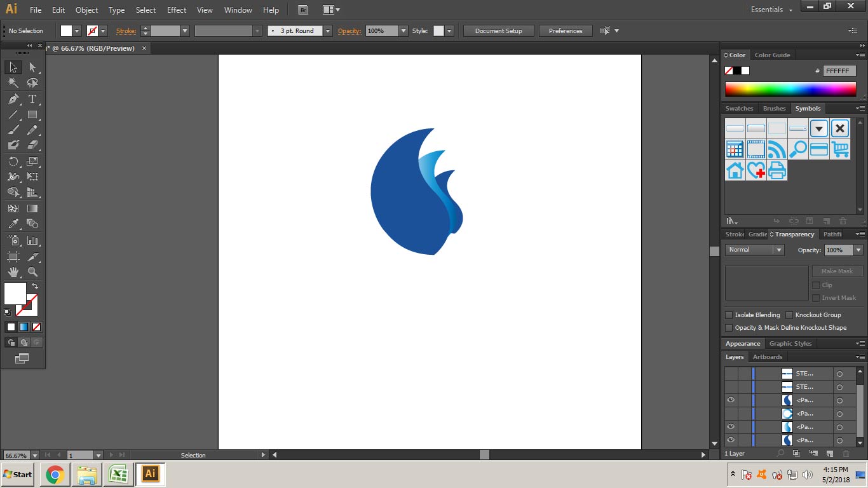Open the Essentials workspace switcher
This screenshot has height=488, width=868.
772,10
